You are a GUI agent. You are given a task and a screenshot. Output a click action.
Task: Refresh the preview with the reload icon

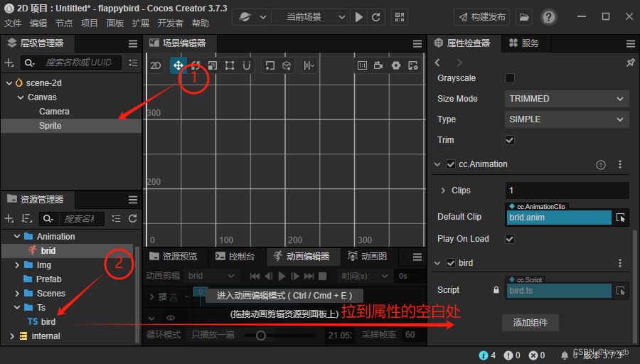pyautogui.click(x=376, y=17)
